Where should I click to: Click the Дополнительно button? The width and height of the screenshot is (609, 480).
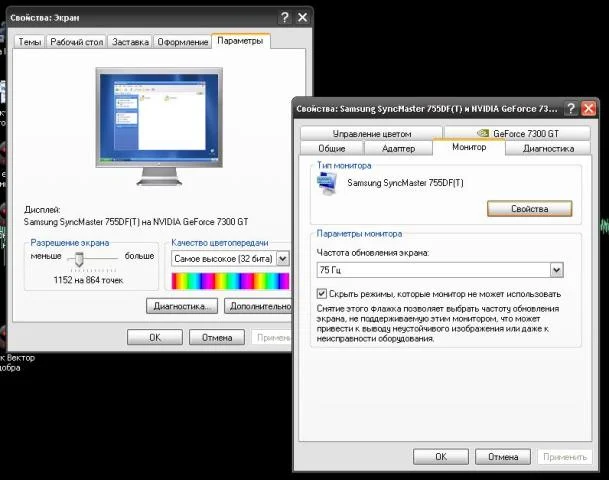point(258,306)
